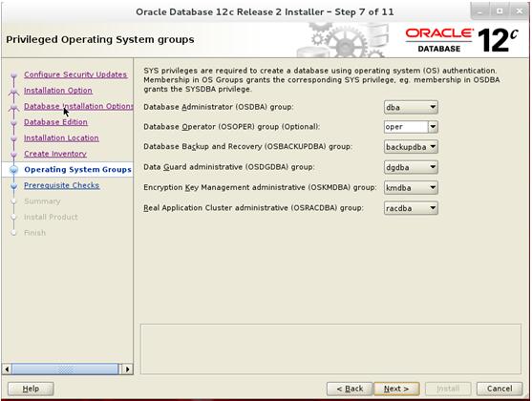The image size is (532, 401).
Task: Go to the Create Inventory step
Action: [x=55, y=154]
